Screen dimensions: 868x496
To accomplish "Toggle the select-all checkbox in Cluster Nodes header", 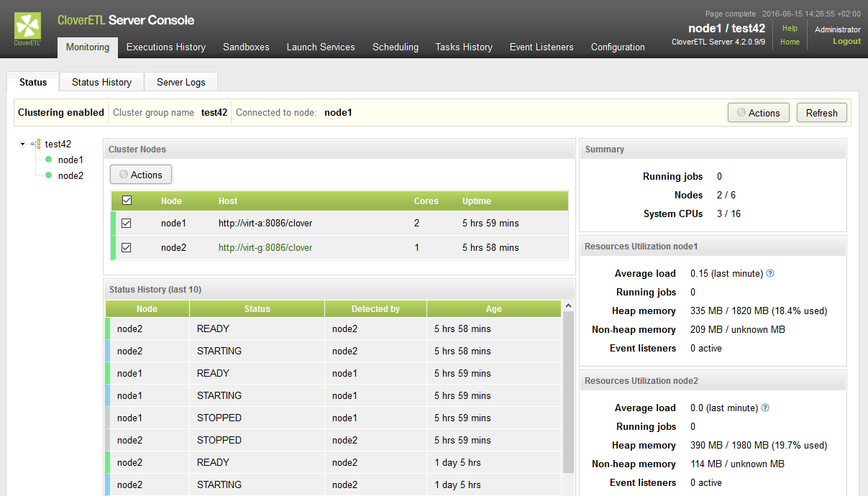I will click(x=127, y=201).
